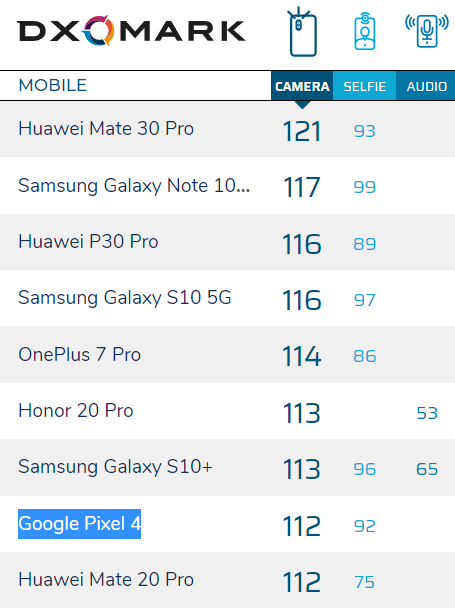Switch to the SELFIE tab

(364, 86)
